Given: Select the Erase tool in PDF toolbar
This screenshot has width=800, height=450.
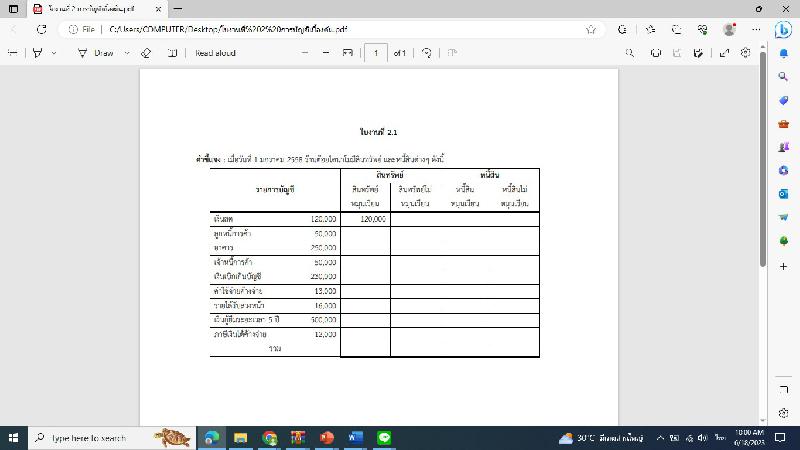Looking at the screenshot, I should 145,53.
